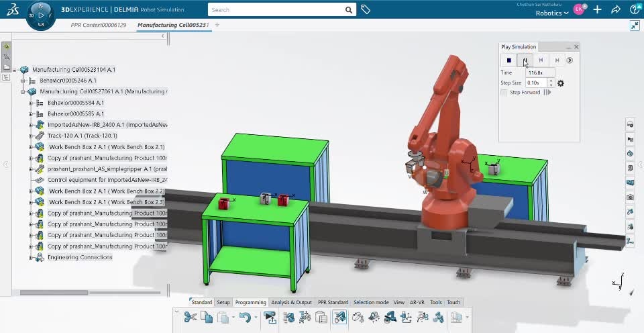This screenshot has height=333, width=644.
Task: Click the 3D compass play button
Action: (41, 15)
